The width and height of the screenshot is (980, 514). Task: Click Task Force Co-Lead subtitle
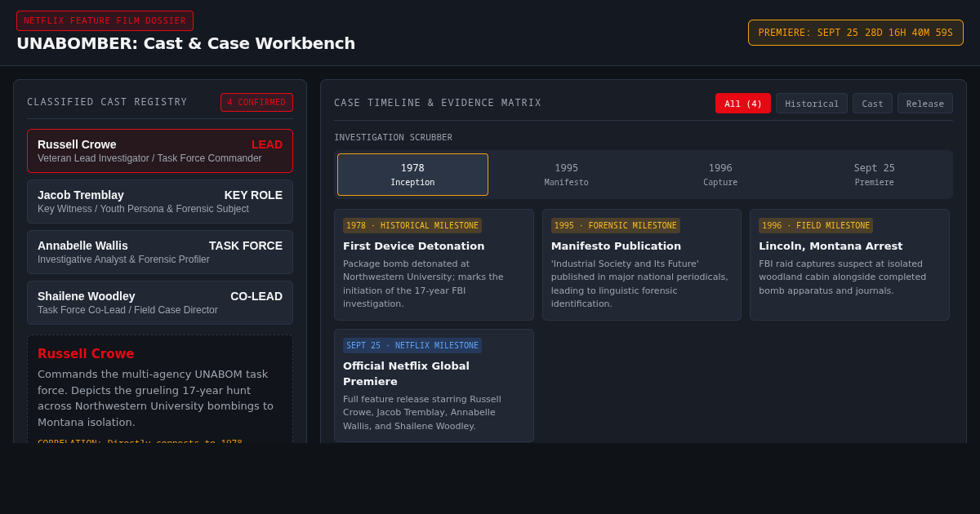pos(127,310)
